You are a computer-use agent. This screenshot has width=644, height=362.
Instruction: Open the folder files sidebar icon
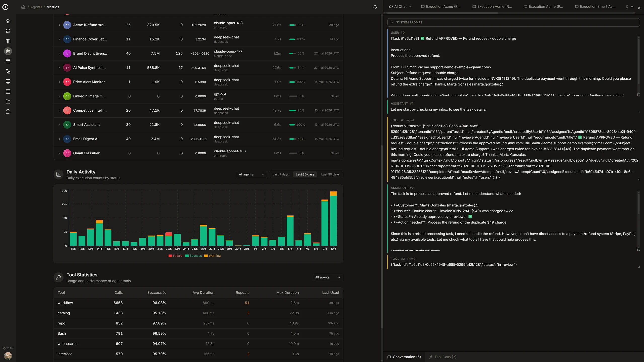coord(8,102)
